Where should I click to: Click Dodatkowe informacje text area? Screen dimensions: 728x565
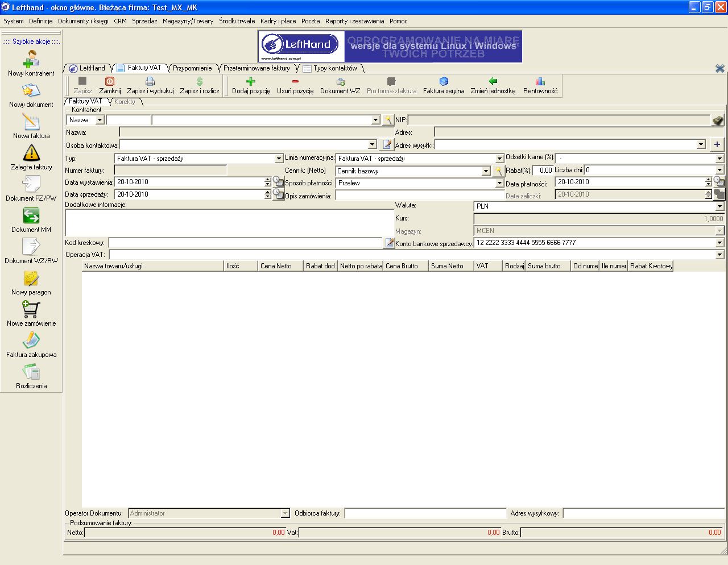(230, 222)
